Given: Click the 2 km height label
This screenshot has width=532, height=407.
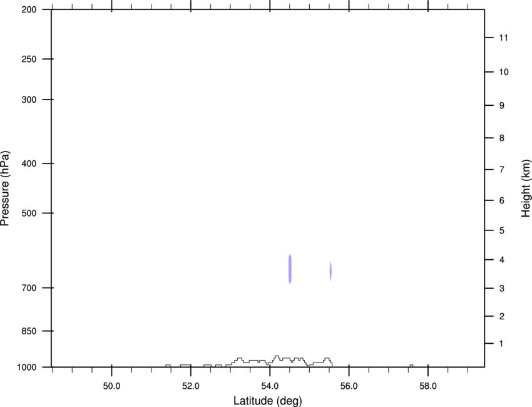Looking at the screenshot, I should point(502,316).
